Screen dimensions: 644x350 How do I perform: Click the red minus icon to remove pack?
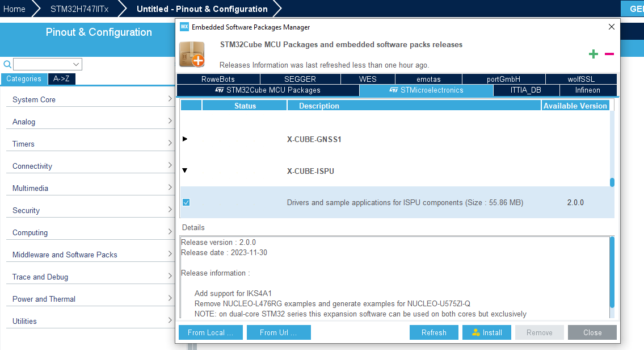[x=609, y=54]
